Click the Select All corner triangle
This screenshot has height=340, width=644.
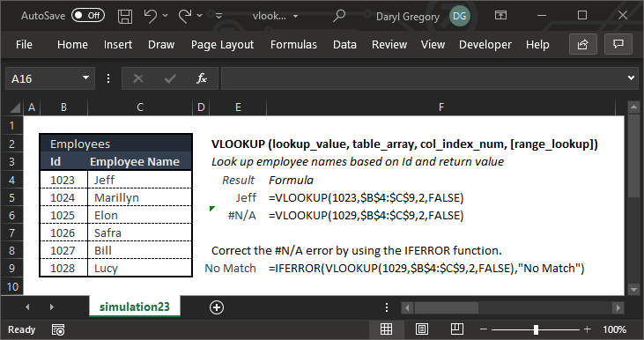[x=15, y=107]
